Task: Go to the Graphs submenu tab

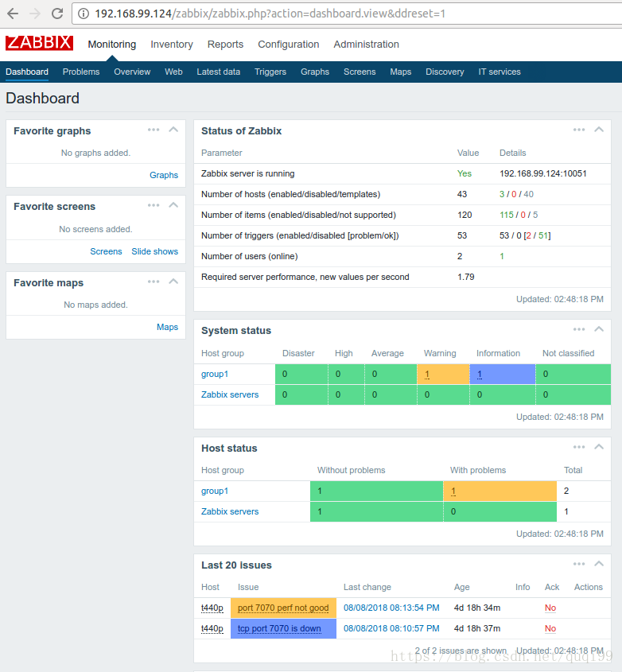Action: coord(315,72)
